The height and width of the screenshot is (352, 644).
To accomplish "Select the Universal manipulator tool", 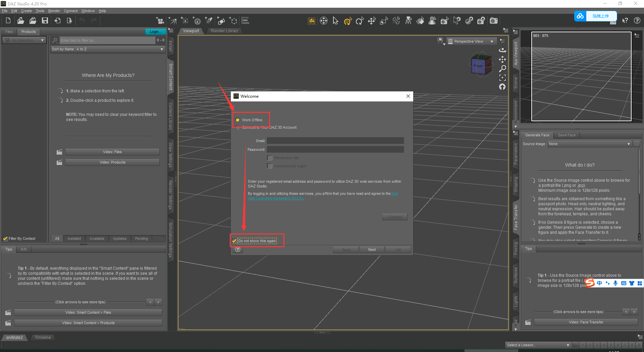I will [348, 21].
